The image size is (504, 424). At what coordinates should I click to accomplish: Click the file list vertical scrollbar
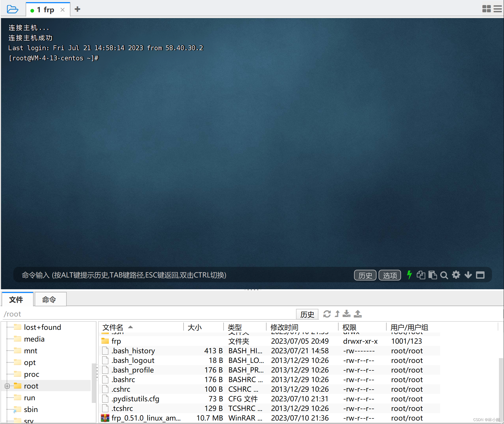(501, 390)
